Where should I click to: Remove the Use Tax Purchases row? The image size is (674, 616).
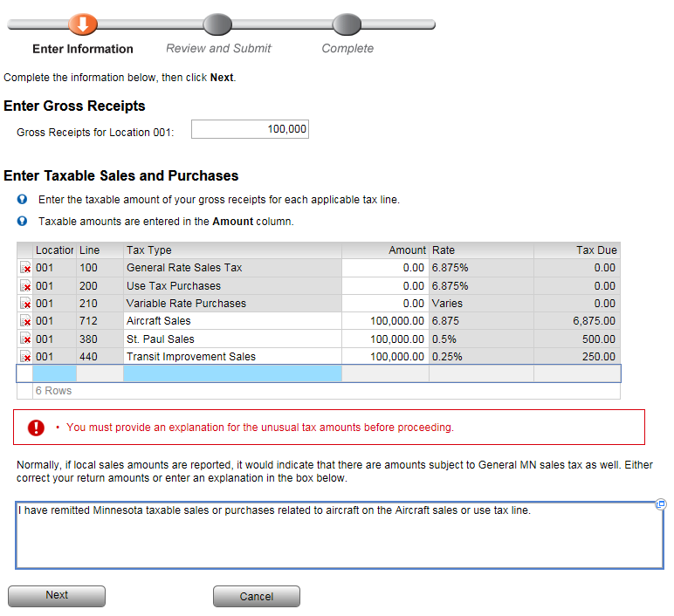pyautogui.click(x=25, y=286)
